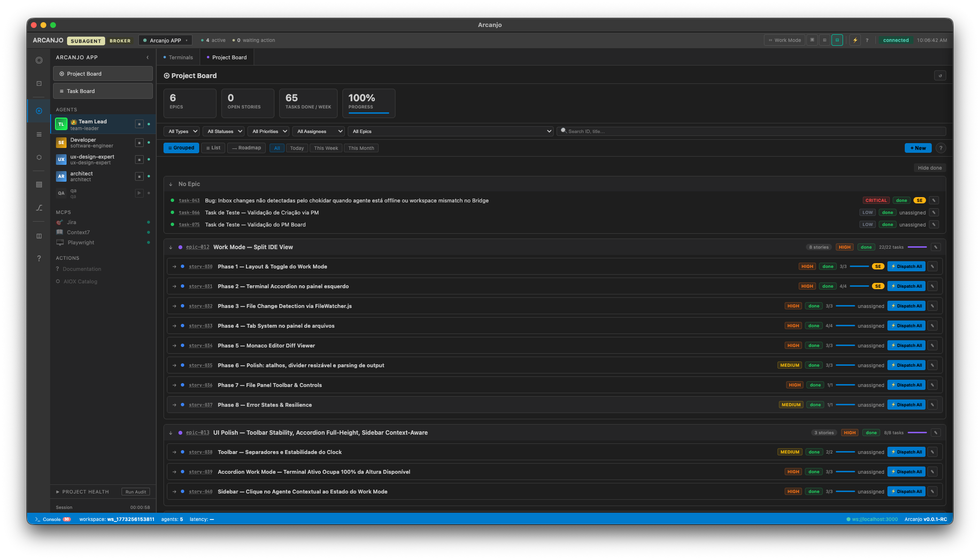The width and height of the screenshot is (980, 560).
Task: Click the refresh icon on the Project Board
Action: (x=940, y=75)
